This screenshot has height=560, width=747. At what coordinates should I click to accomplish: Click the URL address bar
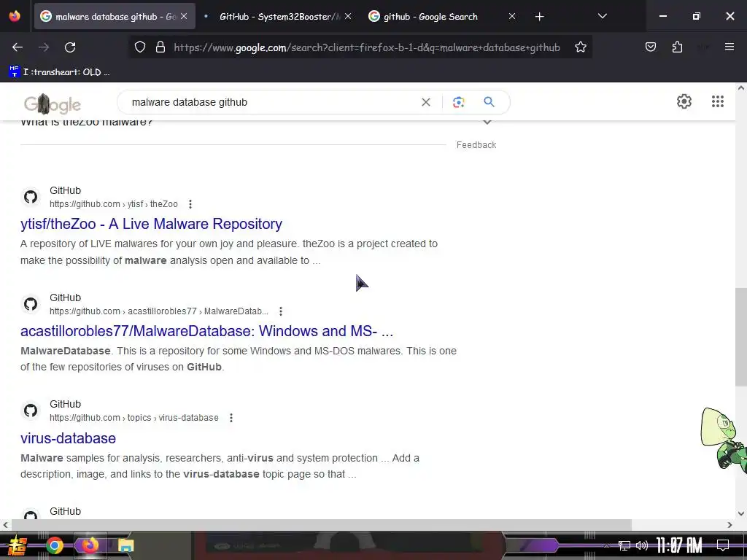[367, 47]
